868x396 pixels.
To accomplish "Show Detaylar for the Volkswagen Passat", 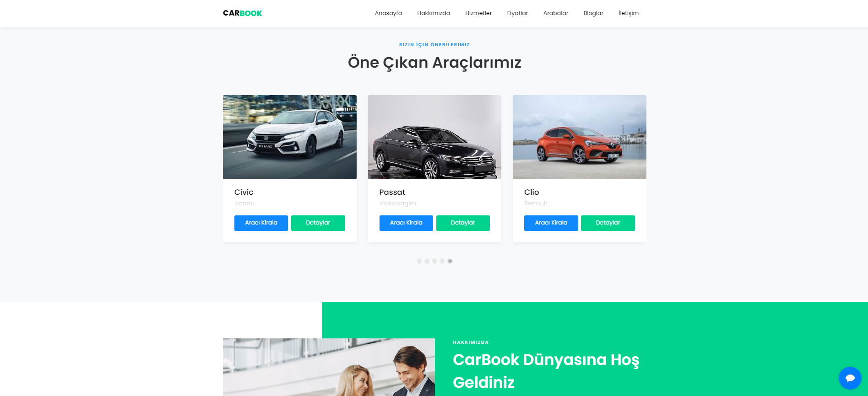I will [463, 223].
